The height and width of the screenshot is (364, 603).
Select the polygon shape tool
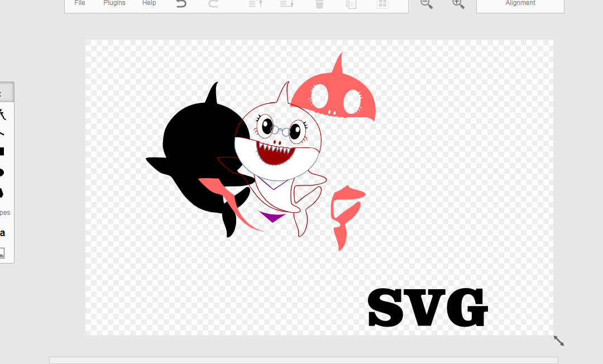pyautogui.click(x=2, y=192)
